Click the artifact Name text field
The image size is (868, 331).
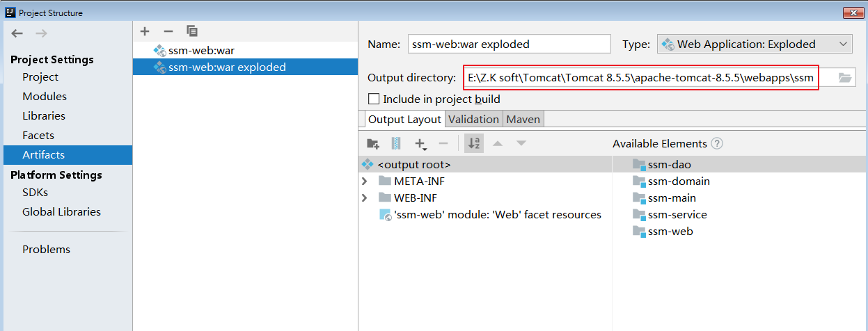[509, 44]
